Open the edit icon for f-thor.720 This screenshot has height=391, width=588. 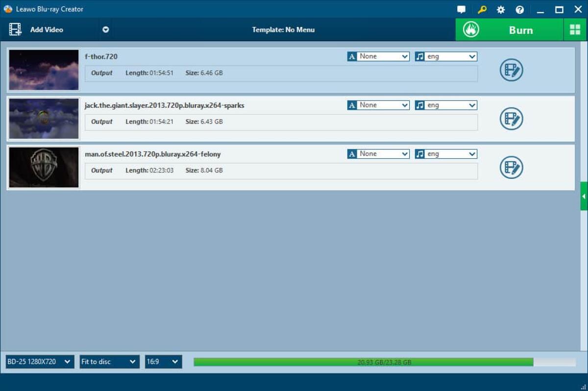[x=511, y=70]
